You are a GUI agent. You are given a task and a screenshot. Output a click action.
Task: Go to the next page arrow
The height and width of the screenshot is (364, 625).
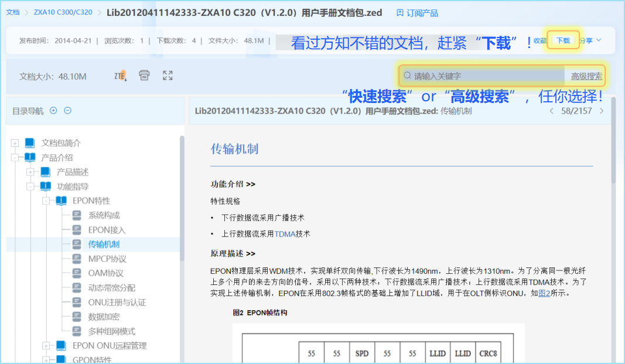[602, 111]
